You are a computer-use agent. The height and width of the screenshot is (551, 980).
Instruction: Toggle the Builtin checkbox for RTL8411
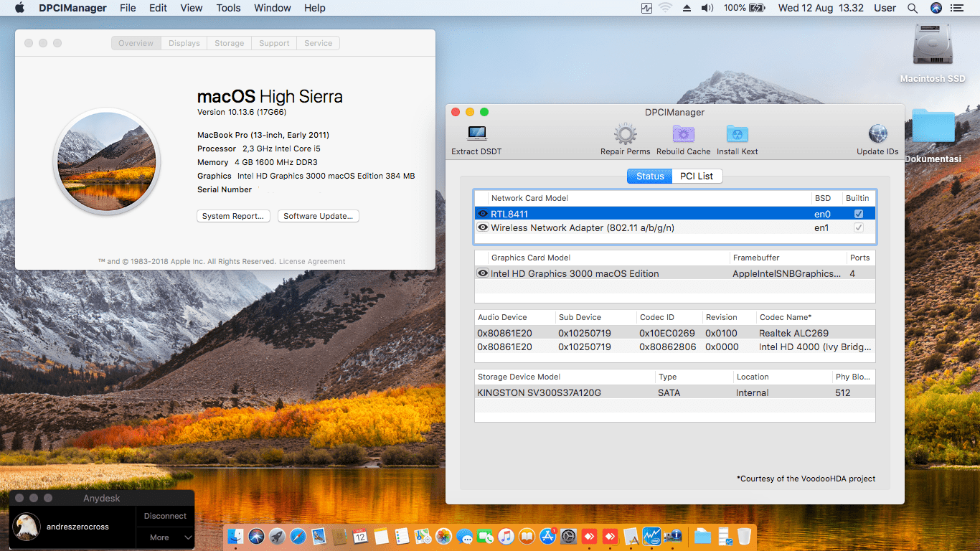tap(858, 214)
